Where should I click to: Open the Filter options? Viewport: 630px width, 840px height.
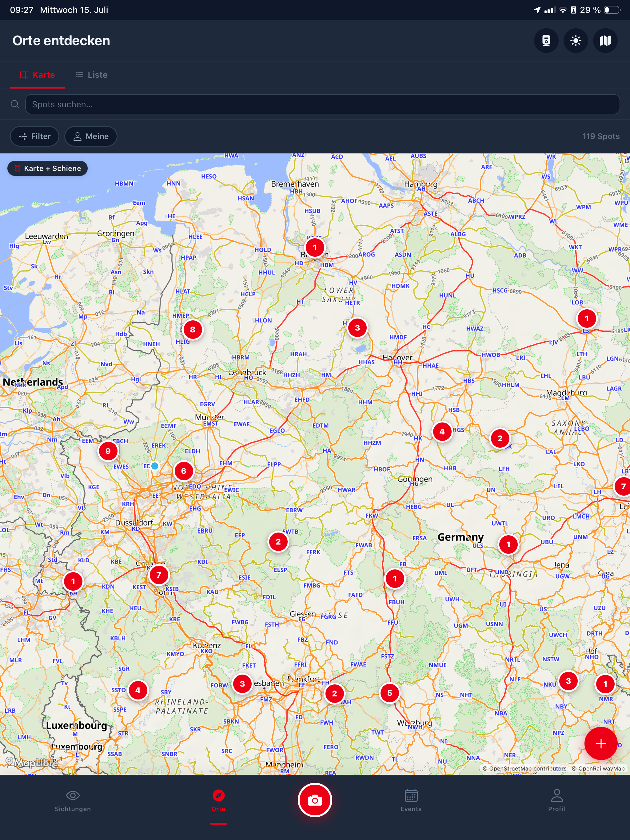pyautogui.click(x=34, y=136)
